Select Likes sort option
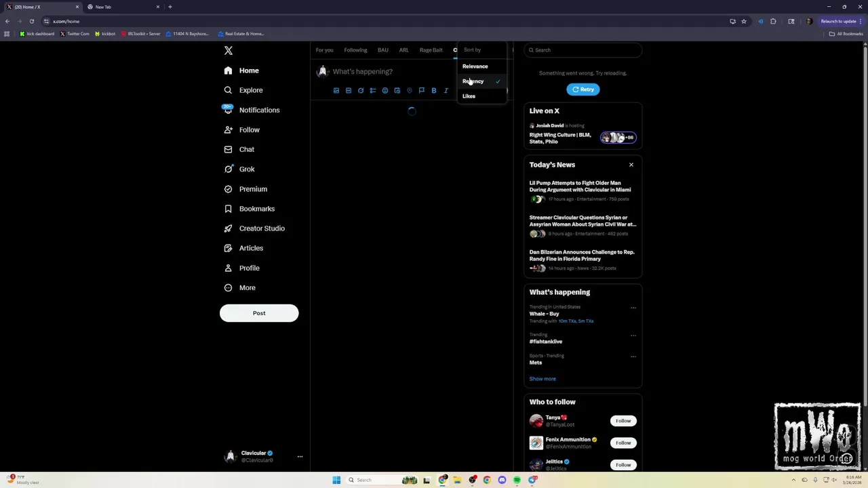The height and width of the screenshot is (488, 868). (x=481, y=96)
